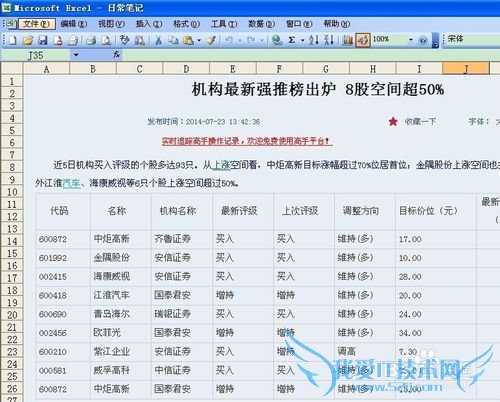Click the 瑞银证券 cell

(172, 314)
